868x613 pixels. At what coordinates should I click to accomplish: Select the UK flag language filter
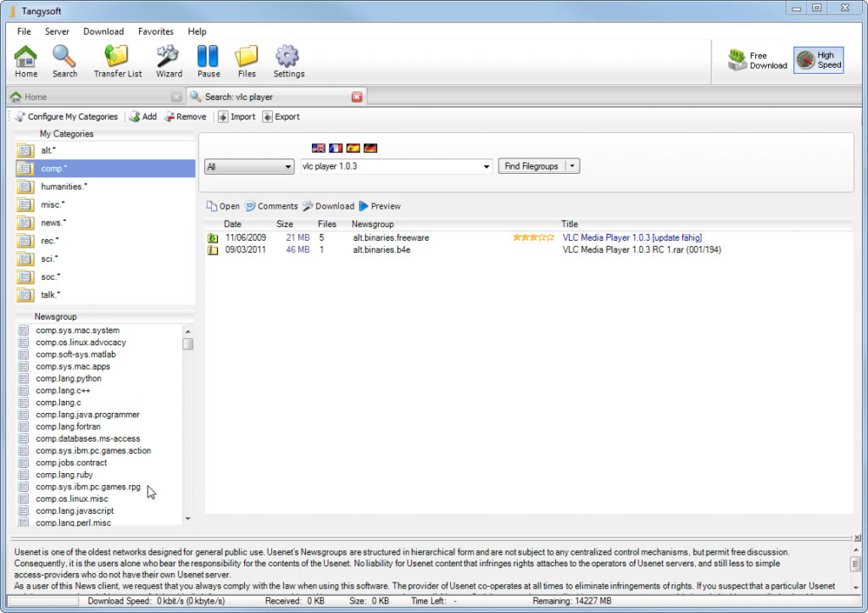319,148
